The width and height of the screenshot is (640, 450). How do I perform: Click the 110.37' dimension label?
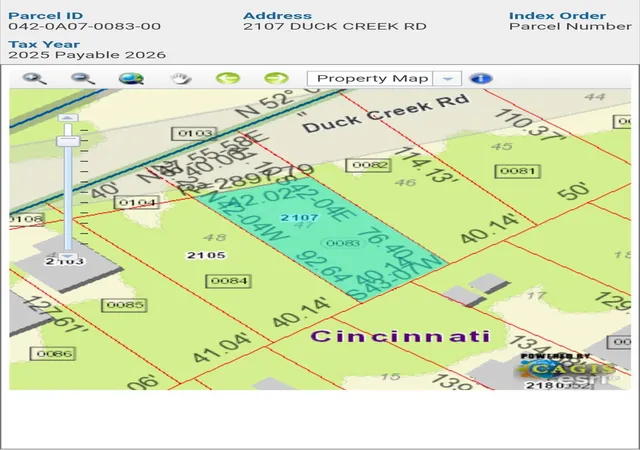coord(530,125)
